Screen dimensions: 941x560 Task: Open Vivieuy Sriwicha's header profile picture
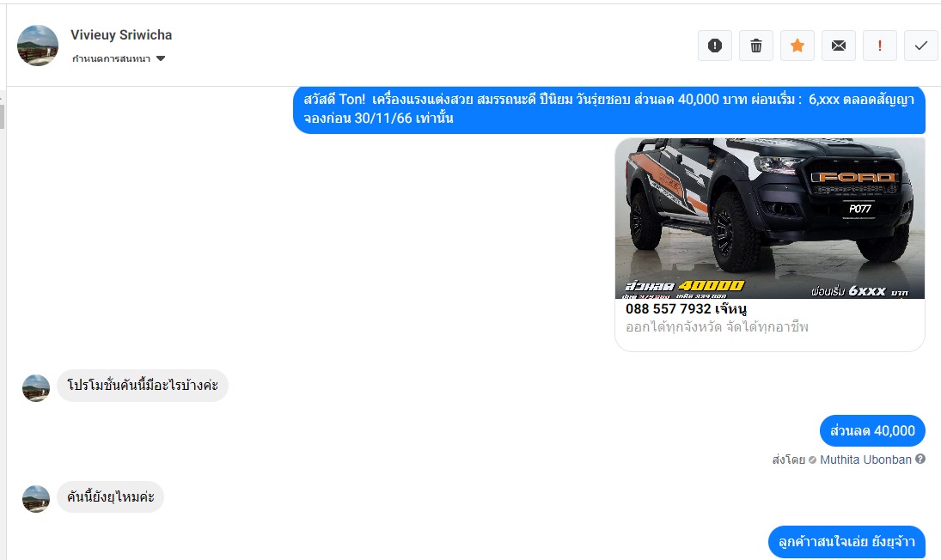[x=38, y=46]
